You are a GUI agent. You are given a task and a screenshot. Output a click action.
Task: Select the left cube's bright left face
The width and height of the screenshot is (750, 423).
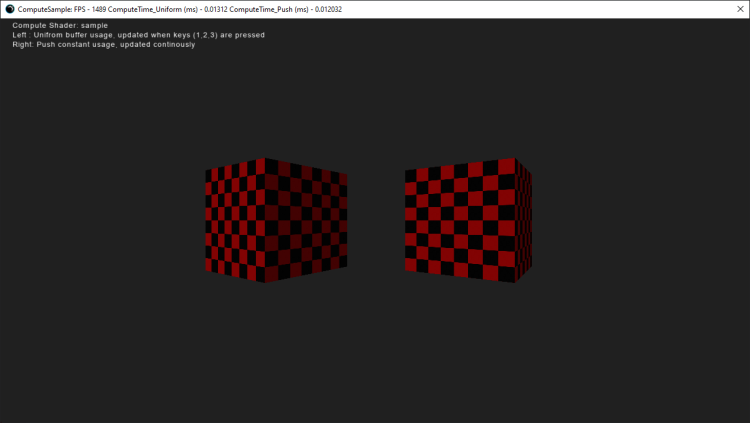pyautogui.click(x=235, y=220)
